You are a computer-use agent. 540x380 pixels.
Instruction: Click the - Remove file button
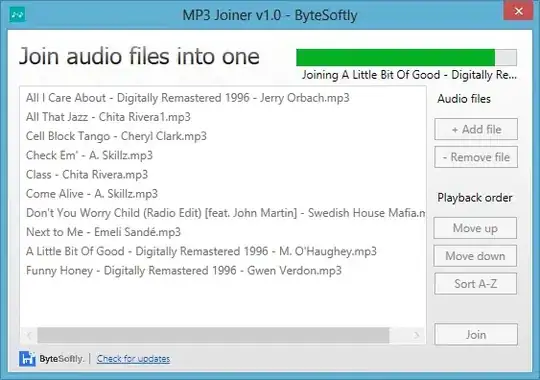(476, 157)
